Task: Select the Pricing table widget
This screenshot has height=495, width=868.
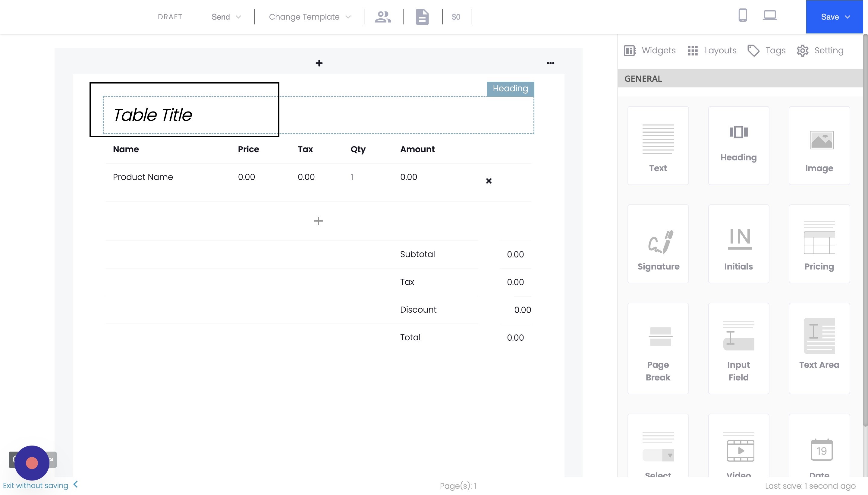Action: pyautogui.click(x=819, y=244)
